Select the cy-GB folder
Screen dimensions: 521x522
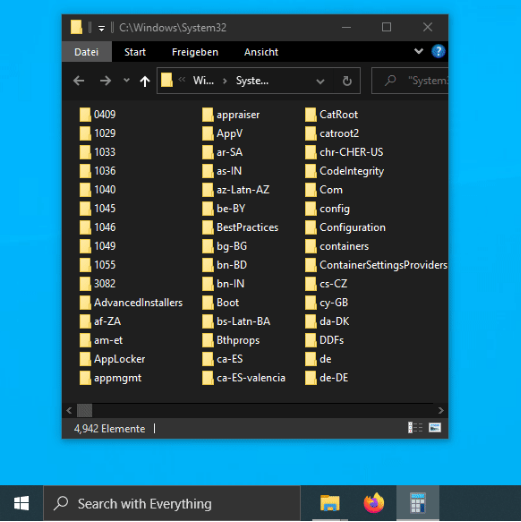click(x=327, y=302)
